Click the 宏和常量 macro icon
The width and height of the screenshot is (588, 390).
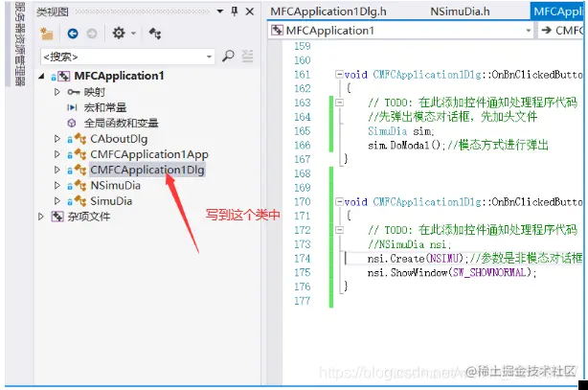coord(72,107)
